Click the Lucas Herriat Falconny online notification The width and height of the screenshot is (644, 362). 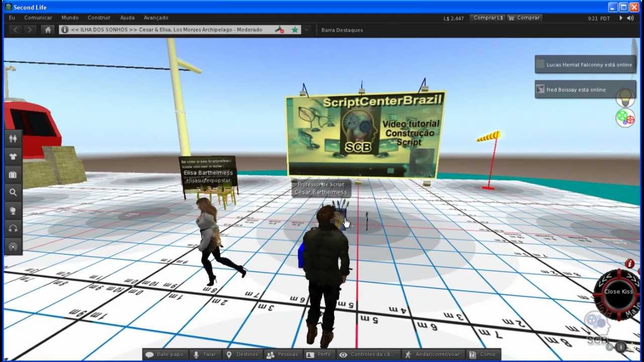coord(586,64)
